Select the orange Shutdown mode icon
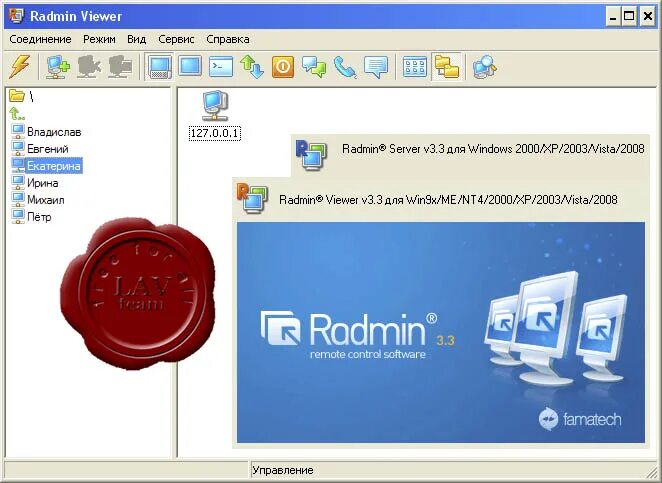 pyautogui.click(x=283, y=67)
